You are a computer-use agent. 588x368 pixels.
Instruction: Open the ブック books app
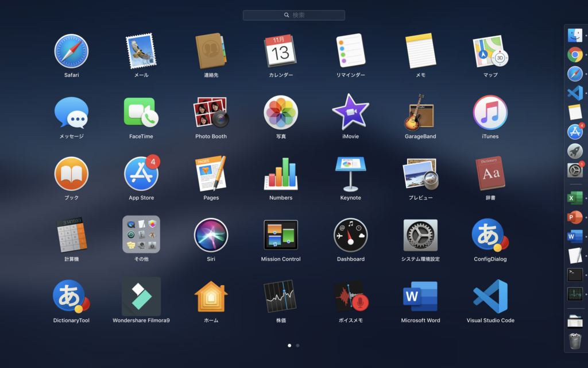click(x=71, y=174)
